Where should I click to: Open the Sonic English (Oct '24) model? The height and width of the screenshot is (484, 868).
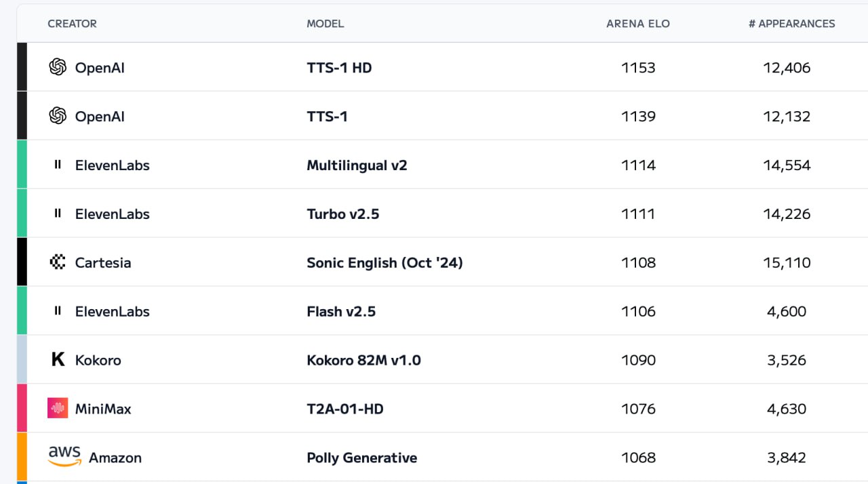(x=384, y=263)
